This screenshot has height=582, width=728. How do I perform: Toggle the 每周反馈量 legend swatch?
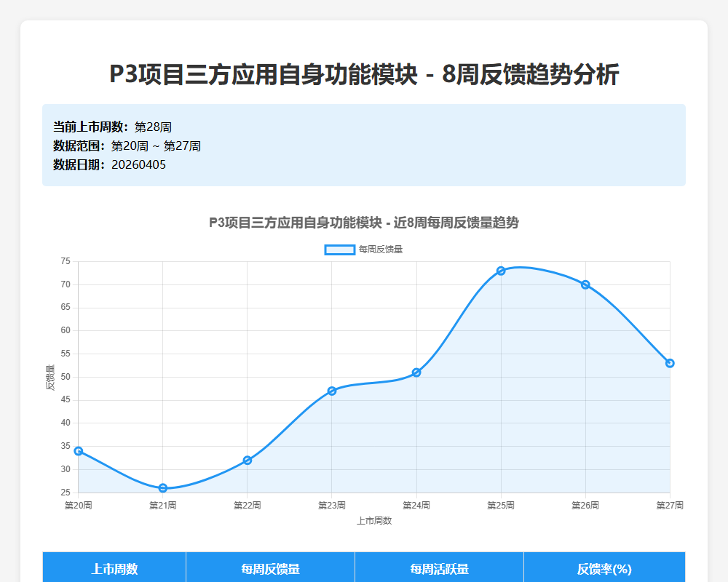pyautogui.click(x=340, y=250)
